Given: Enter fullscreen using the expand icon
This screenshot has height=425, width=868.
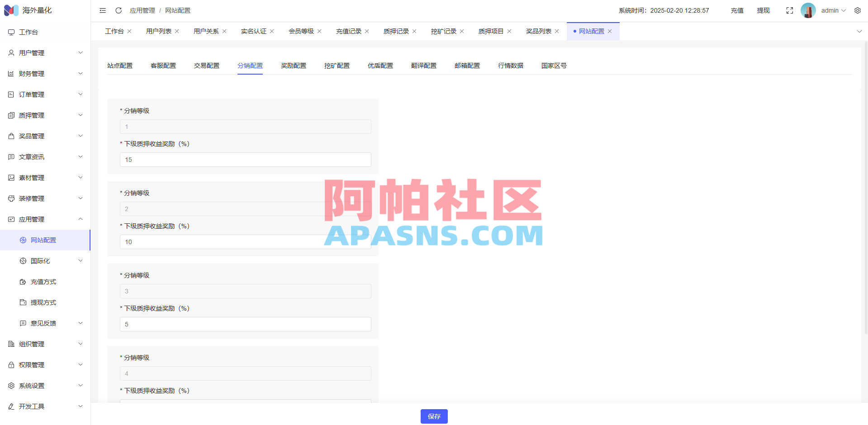Looking at the screenshot, I should tap(790, 10).
